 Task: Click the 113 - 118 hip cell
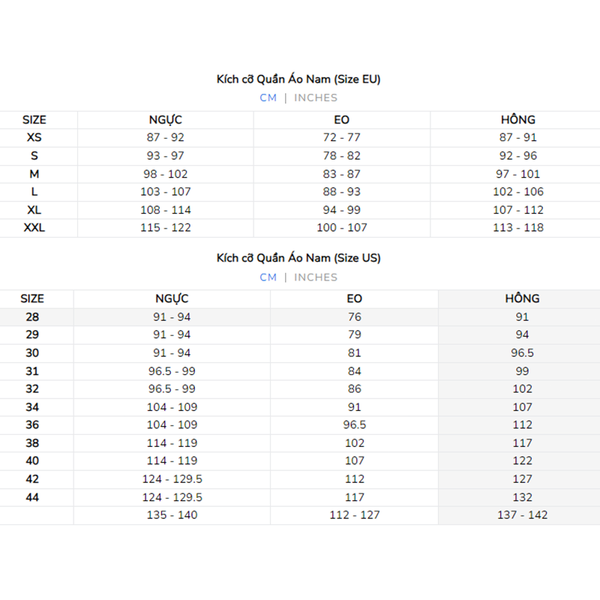click(x=518, y=228)
